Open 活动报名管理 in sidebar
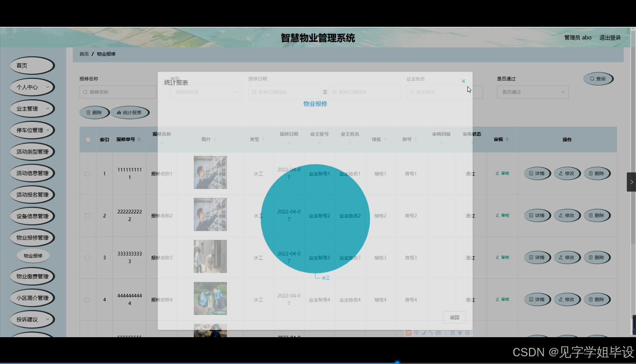Image resolution: width=636 pixels, height=364 pixels. [x=32, y=194]
